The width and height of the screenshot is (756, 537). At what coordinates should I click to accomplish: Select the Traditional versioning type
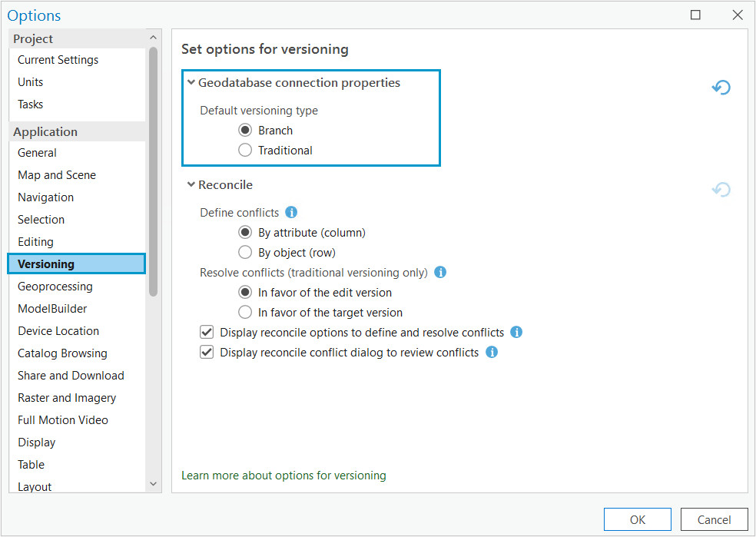[x=245, y=151]
